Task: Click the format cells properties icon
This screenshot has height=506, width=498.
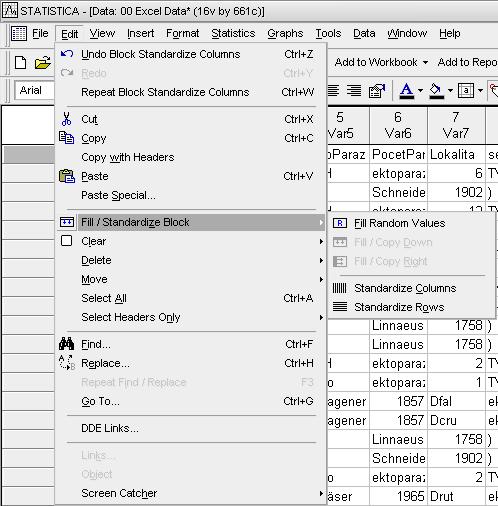Action: point(377,90)
